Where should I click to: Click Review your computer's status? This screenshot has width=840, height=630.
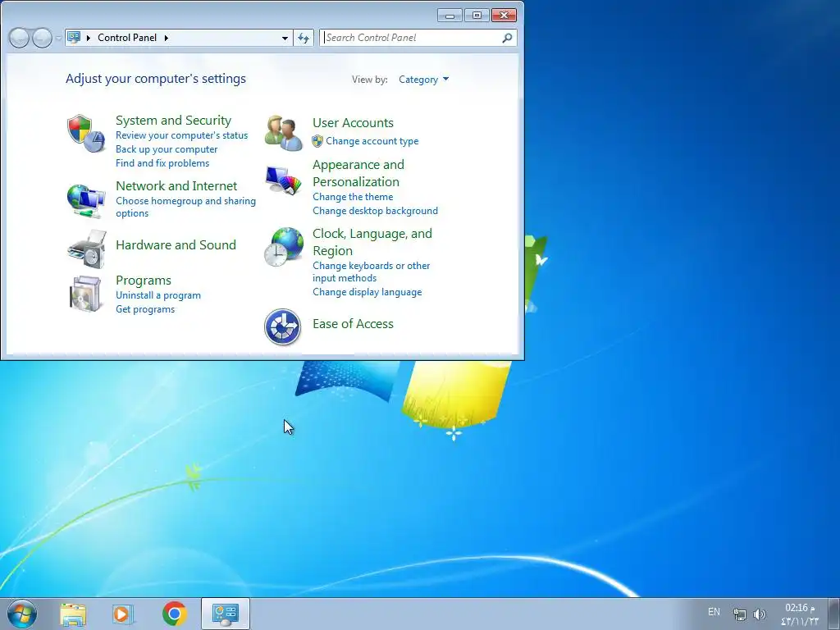(181, 135)
